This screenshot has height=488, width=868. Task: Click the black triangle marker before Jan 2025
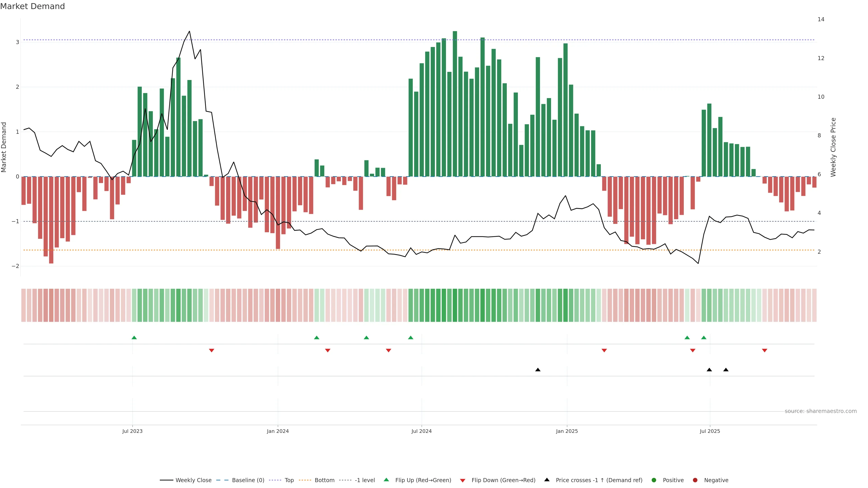pyautogui.click(x=538, y=370)
